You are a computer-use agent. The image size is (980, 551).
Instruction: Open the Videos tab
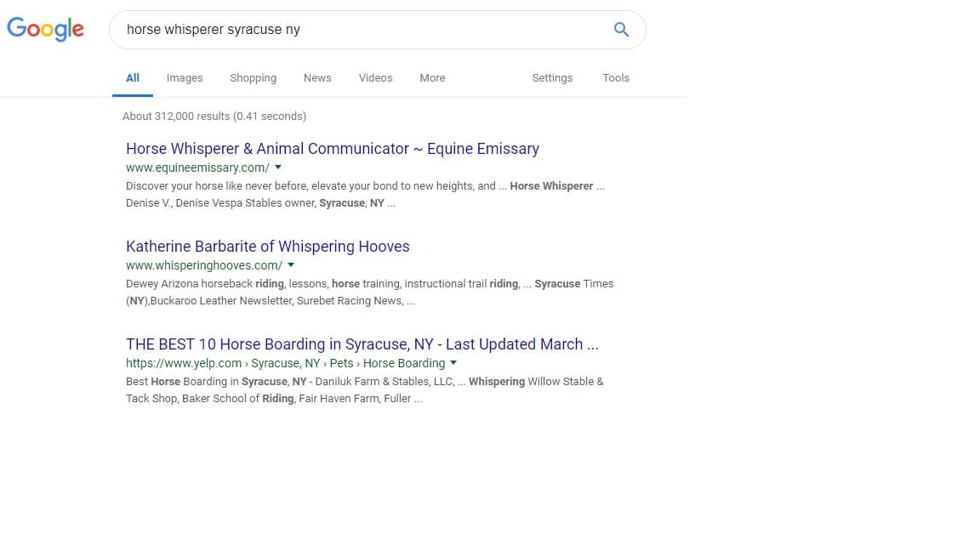click(x=376, y=78)
